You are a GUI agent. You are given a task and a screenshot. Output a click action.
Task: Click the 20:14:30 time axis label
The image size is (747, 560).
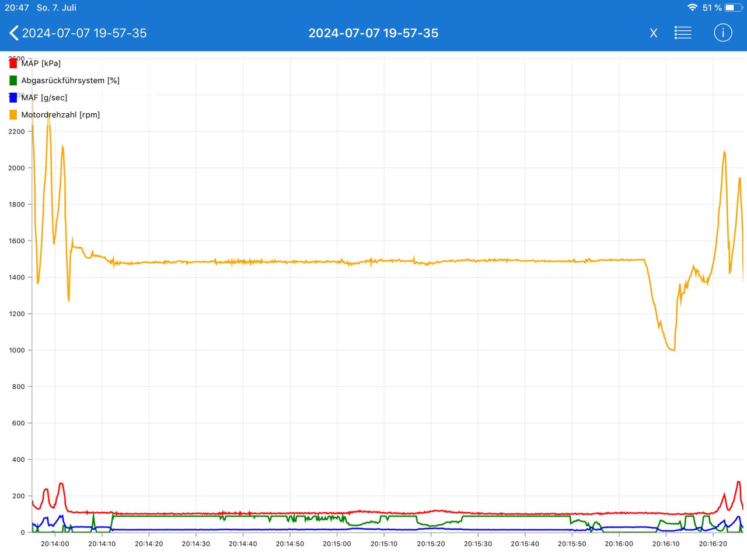196,544
